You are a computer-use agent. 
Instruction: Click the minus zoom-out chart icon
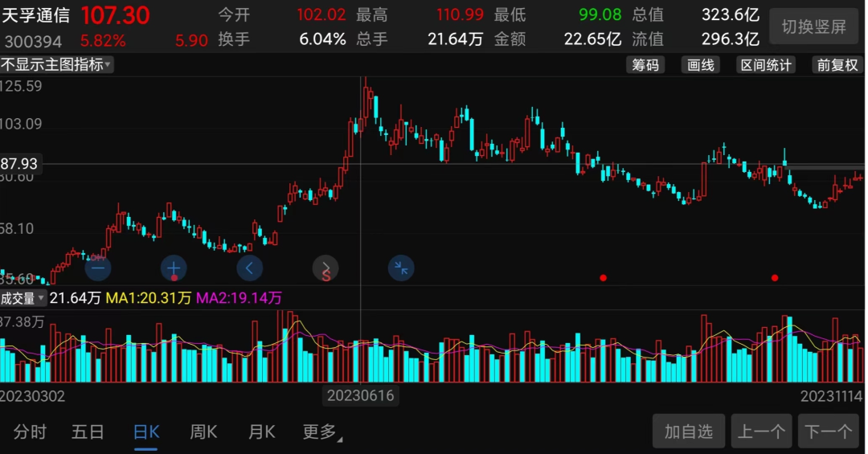point(98,268)
